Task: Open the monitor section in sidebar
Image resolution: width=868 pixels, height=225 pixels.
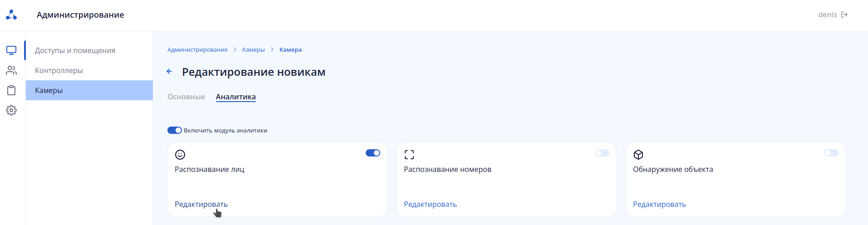Action: click(11, 50)
